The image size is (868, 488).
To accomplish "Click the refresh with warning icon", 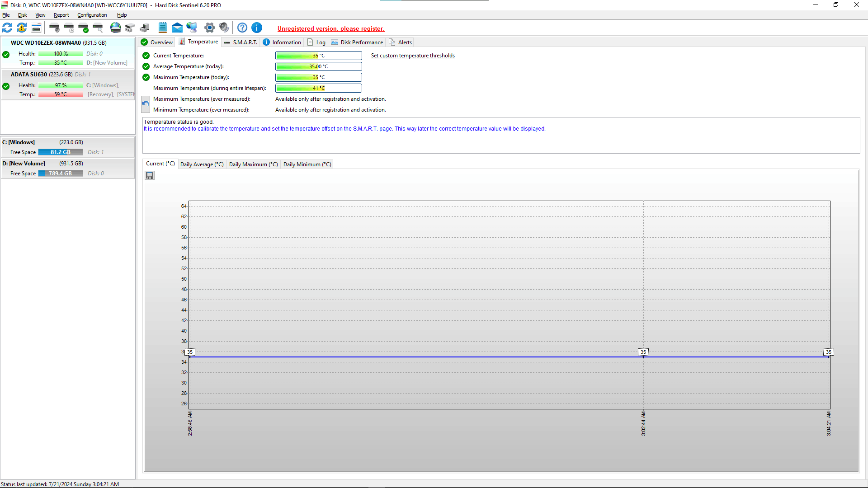I will point(22,28).
